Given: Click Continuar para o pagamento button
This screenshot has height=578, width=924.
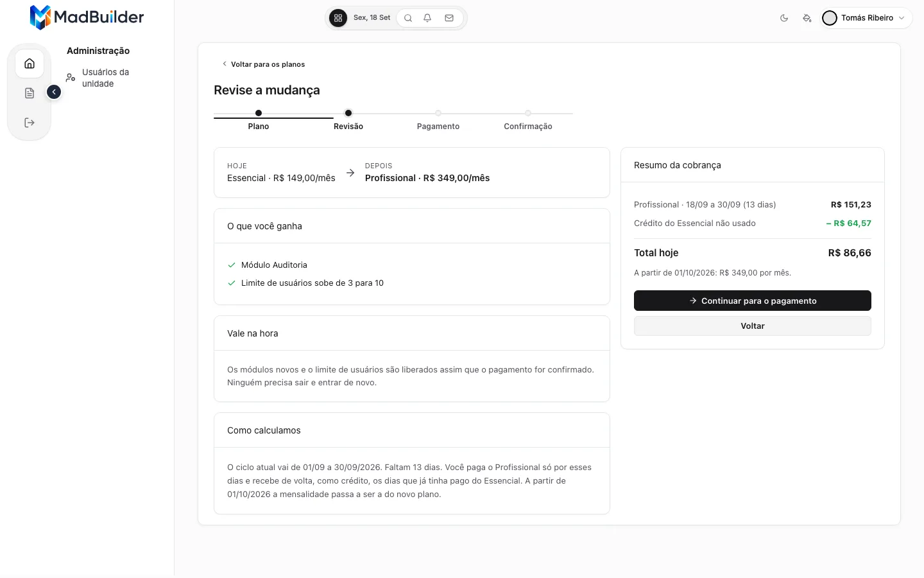Looking at the screenshot, I should pyautogui.click(x=753, y=301).
